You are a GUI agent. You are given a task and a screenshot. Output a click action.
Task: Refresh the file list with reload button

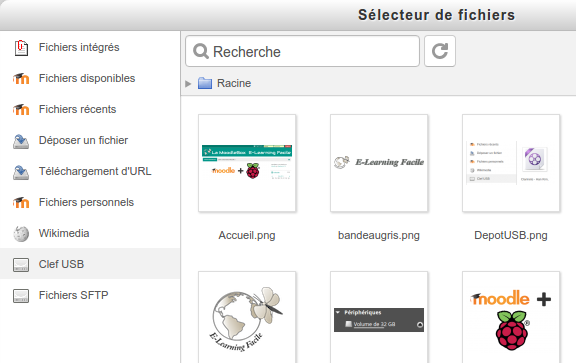440,51
